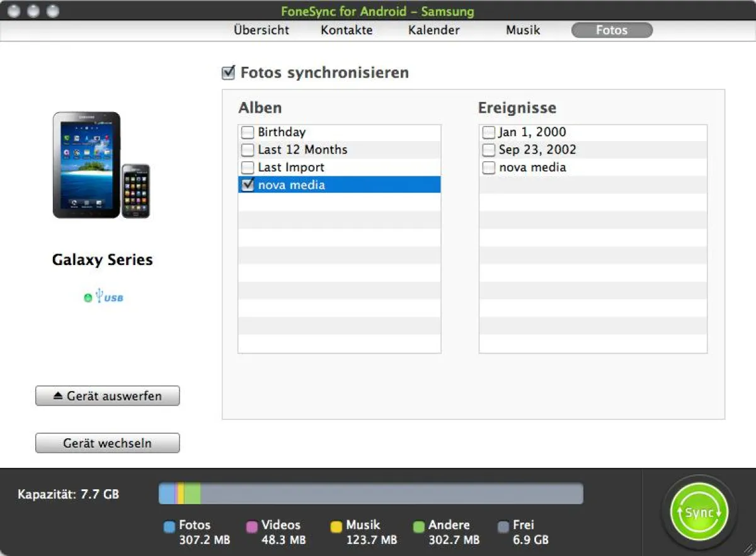Image resolution: width=756 pixels, height=556 pixels.
Task: Switch to the Kontakte tab
Action: coord(346,30)
